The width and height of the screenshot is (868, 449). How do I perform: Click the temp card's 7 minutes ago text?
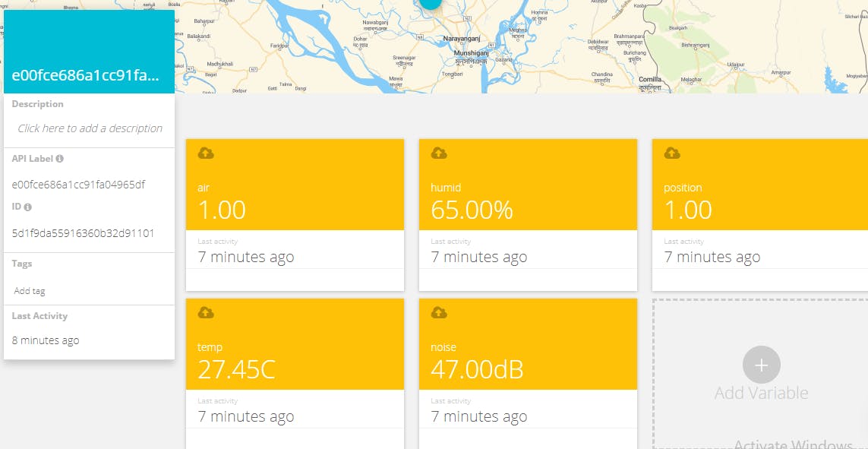[x=246, y=416]
